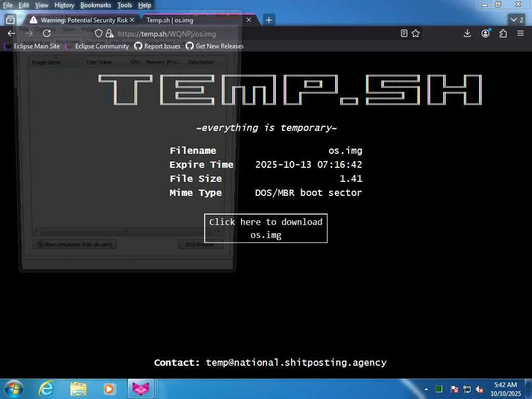This screenshot has width=532, height=399.
Task: Click the ~everything is temporary~ tagline
Action: click(x=267, y=128)
